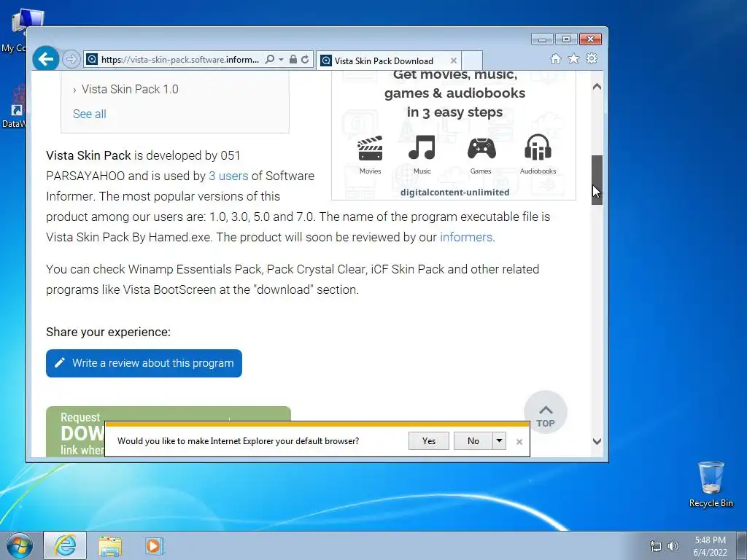Go back with the browser back arrow
This screenshot has height=560, width=747.
coord(46,59)
